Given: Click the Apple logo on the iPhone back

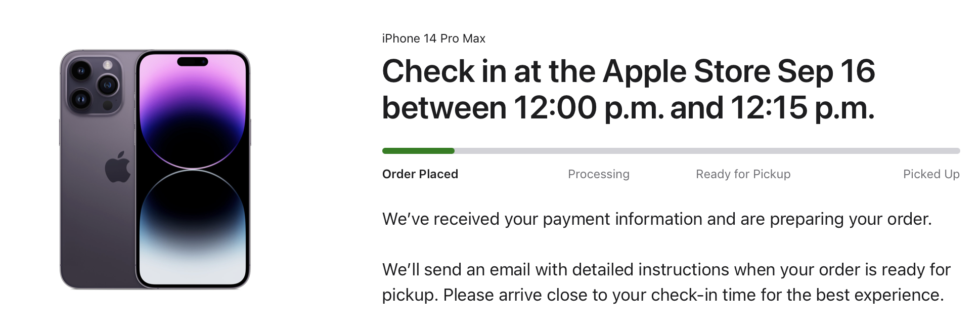Looking at the screenshot, I should (118, 167).
